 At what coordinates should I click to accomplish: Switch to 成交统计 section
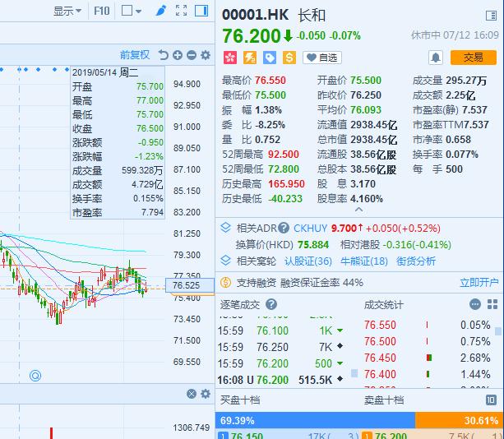383,305
